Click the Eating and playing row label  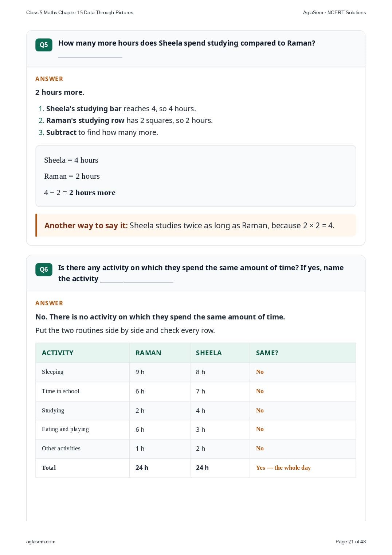(x=65, y=429)
